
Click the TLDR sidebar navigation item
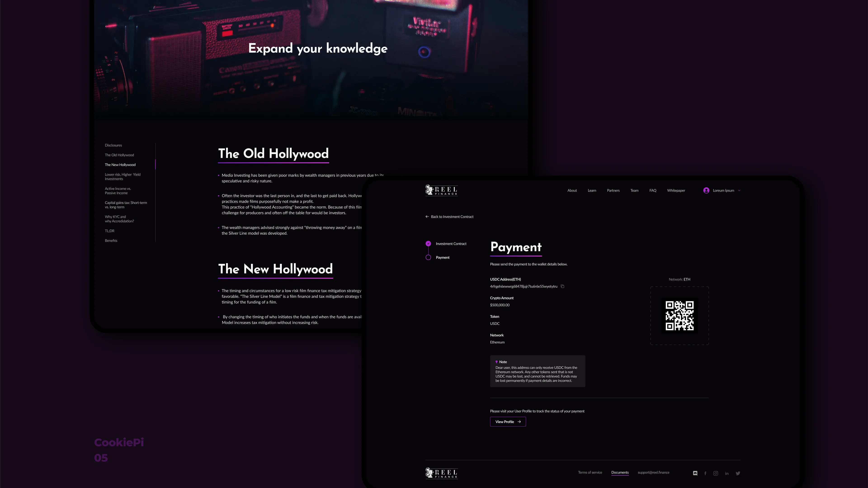tap(110, 231)
